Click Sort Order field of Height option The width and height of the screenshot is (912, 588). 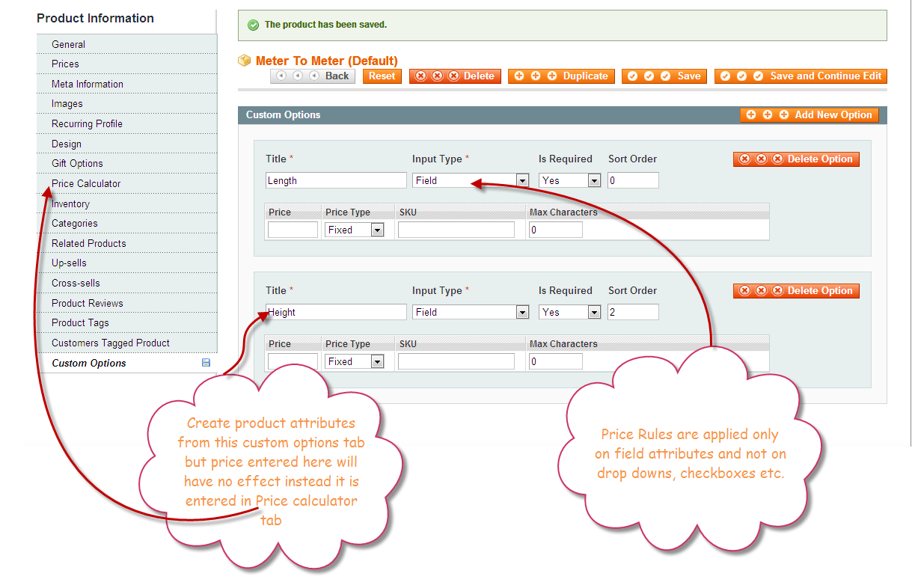(x=633, y=312)
